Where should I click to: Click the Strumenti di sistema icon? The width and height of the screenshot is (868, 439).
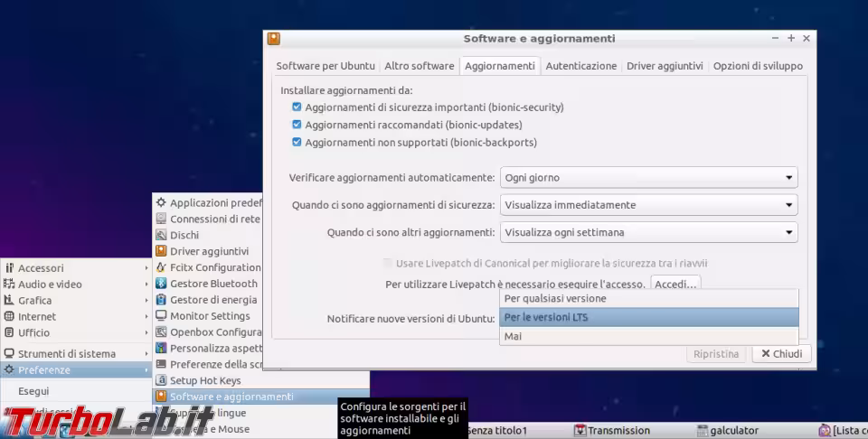click(9, 353)
